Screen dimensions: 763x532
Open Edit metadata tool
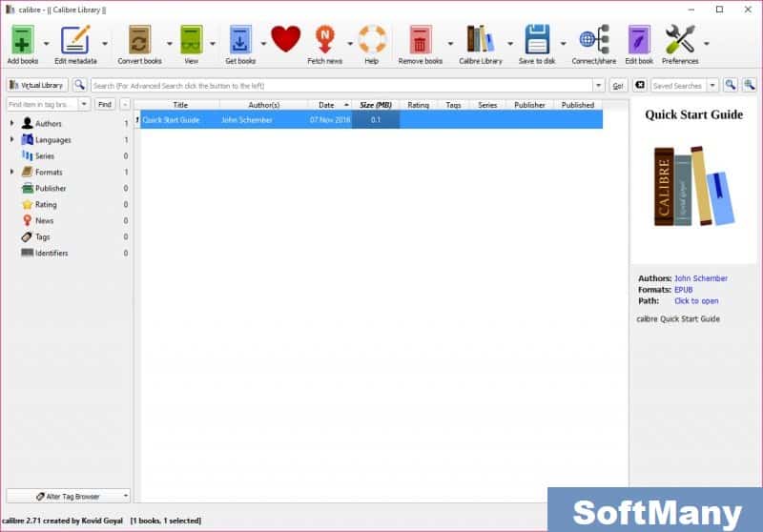coord(75,40)
